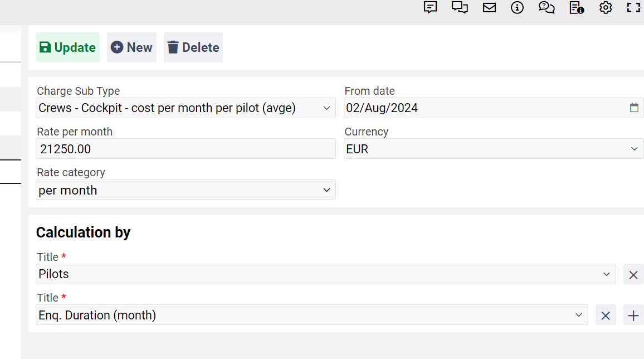Expand the Rate category dropdown
The width and height of the screenshot is (644, 359).
(x=186, y=190)
